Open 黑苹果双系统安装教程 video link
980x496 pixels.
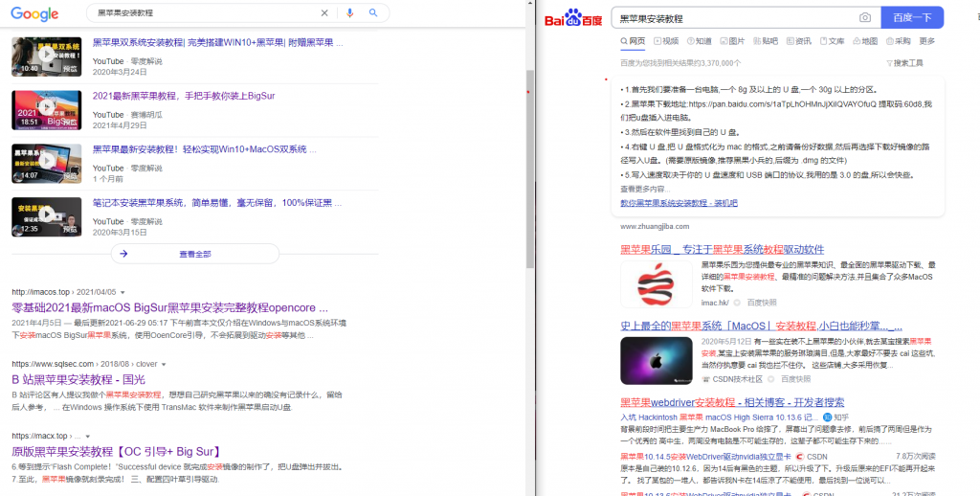(x=217, y=43)
